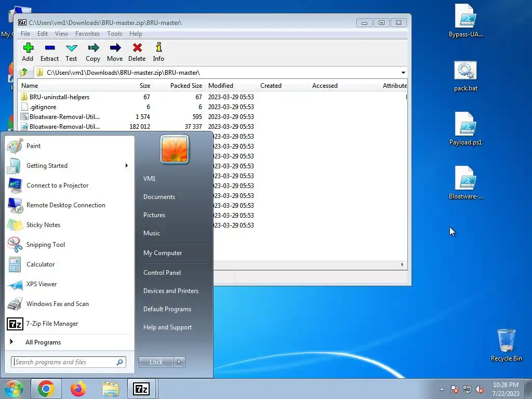Screen dimensions: 532x399
Task: Show hidden tray icons arrow
Action: click(442, 390)
